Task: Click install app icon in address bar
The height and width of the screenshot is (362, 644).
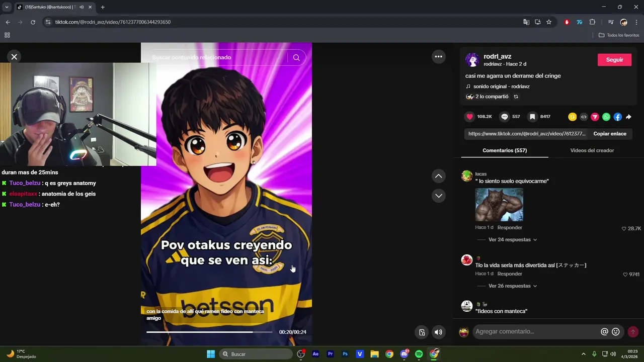Action: 538,22
